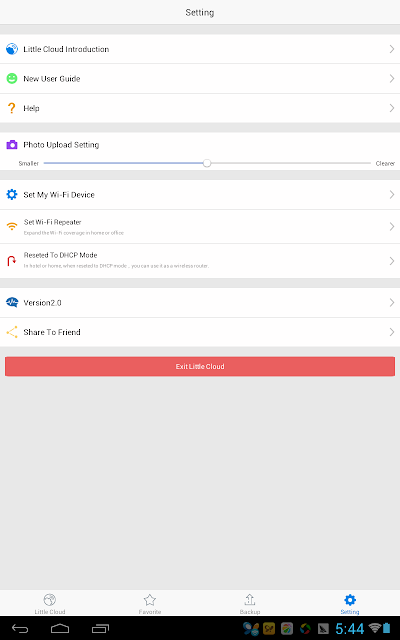Open the Backup tab
Image resolution: width=400 pixels, height=640 pixels.
pos(250,603)
